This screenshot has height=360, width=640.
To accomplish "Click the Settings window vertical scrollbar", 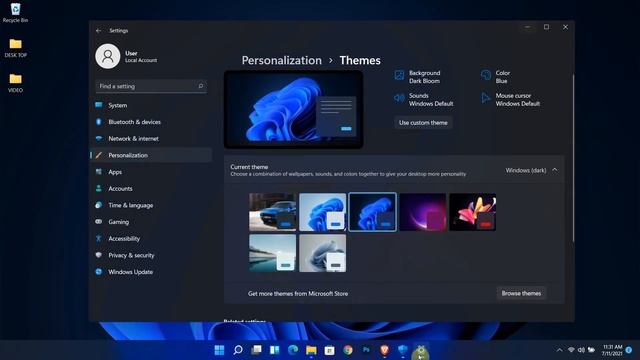I will (573, 159).
